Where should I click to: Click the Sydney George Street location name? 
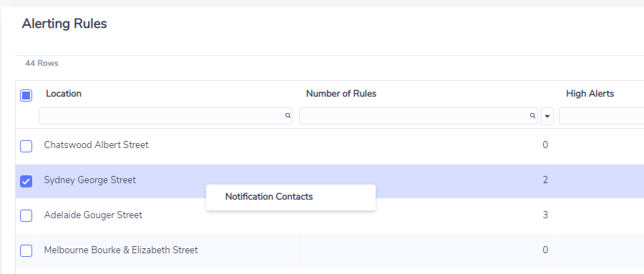tap(90, 180)
